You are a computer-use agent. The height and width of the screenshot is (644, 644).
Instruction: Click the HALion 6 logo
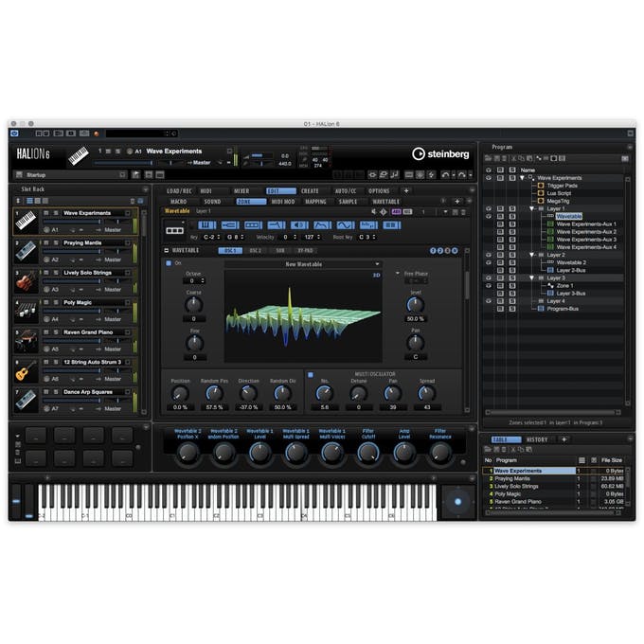tap(33, 154)
